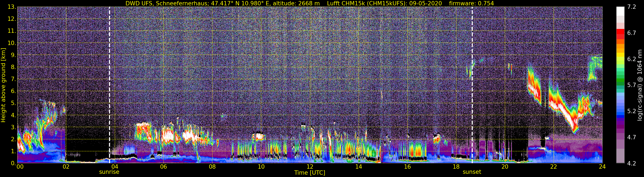
Task: Click the '9.' height axis tick label
Action: [13, 55]
